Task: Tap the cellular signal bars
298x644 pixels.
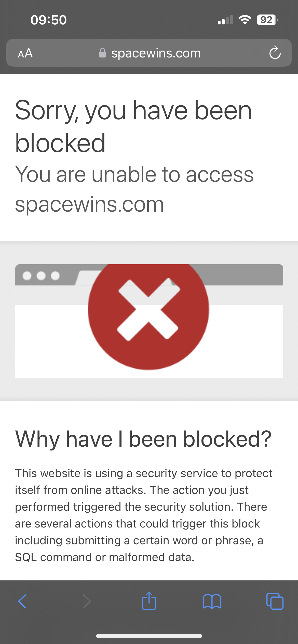Action: [x=225, y=20]
